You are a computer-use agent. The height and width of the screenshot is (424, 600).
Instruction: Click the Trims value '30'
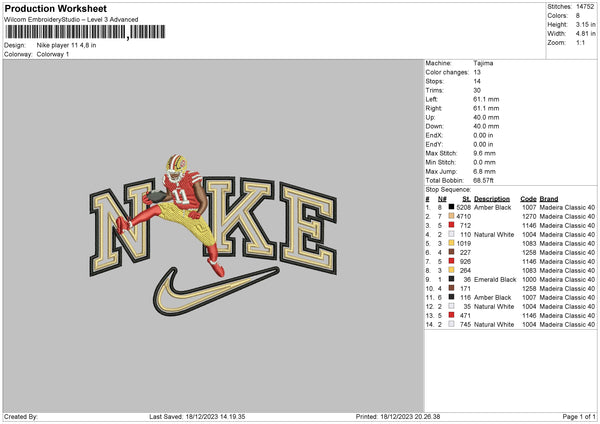coord(477,90)
